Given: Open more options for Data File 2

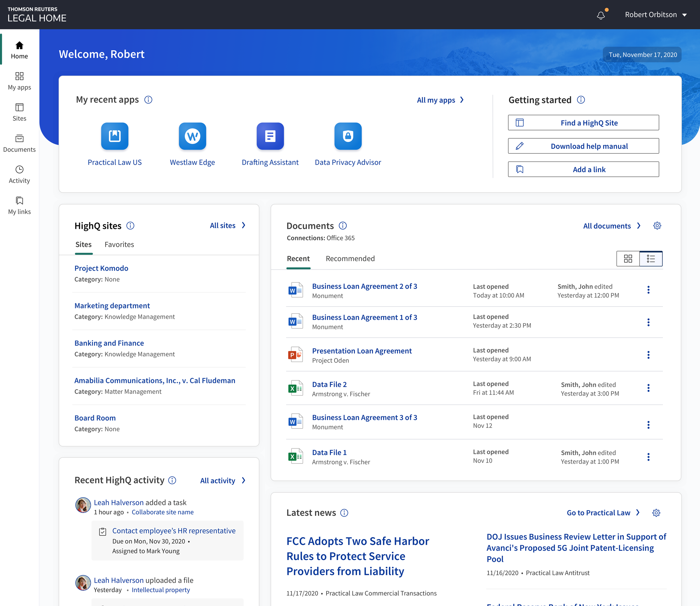Looking at the screenshot, I should (648, 388).
